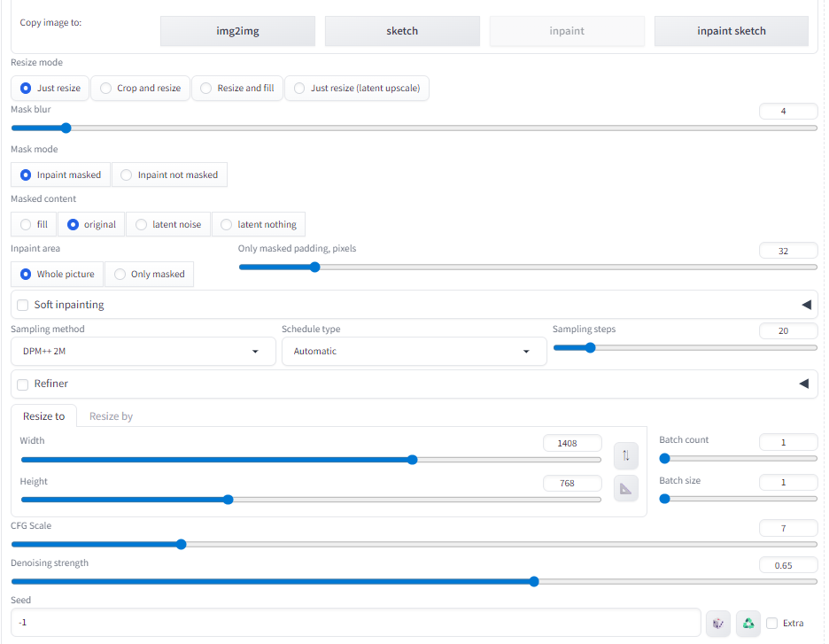Click the aspect ratio ruler icon
The image size is (829, 644).
(625, 488)
